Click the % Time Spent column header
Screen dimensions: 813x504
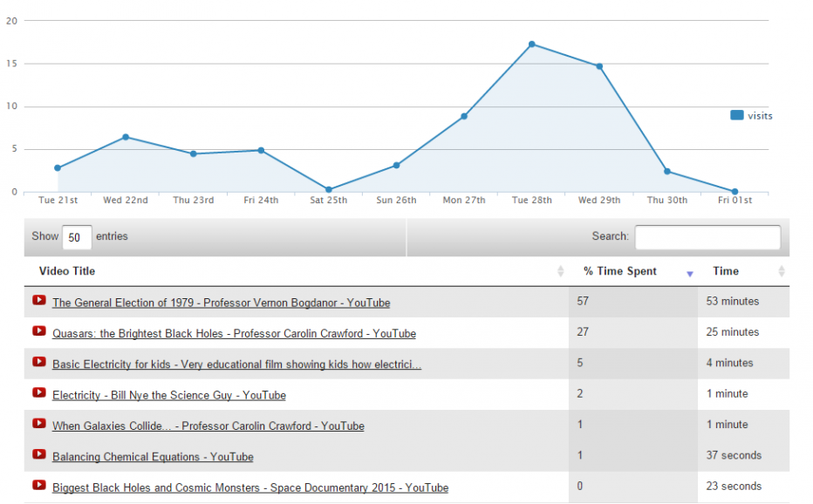click(x=632, y=271)
